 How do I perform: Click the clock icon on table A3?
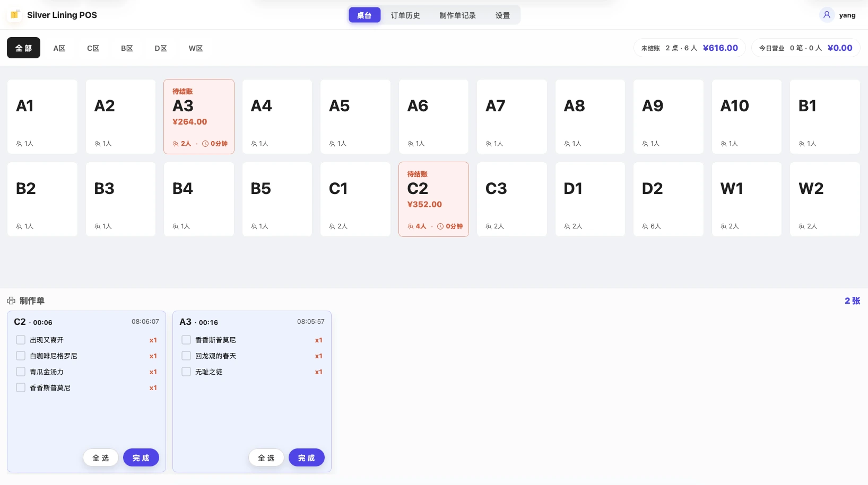205,144
